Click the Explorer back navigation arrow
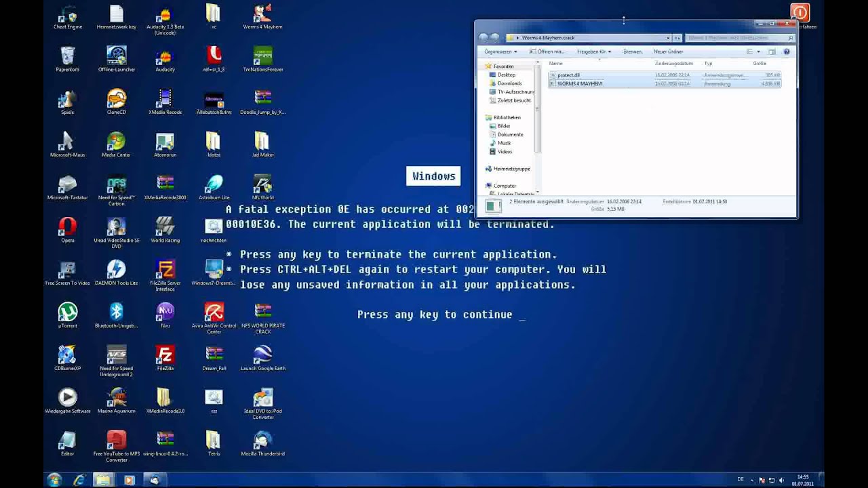 pyautogui.click(x=484, y=38)
